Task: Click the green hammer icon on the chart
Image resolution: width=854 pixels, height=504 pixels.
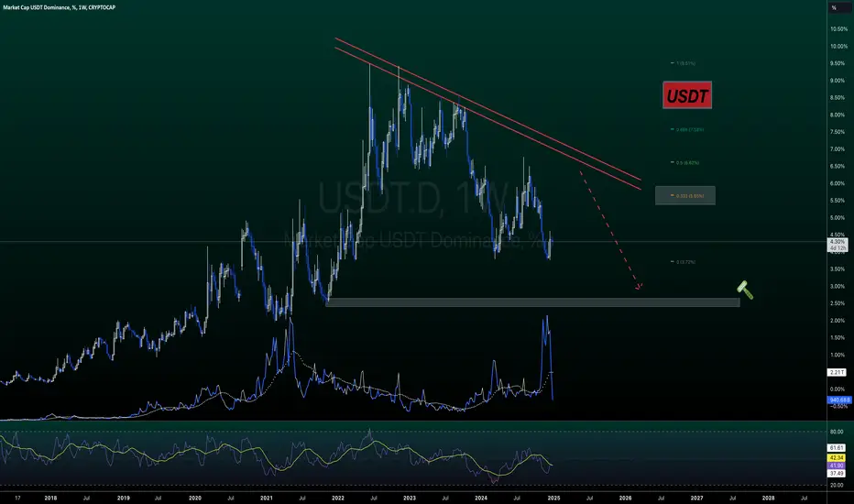Action: coord(745,290)
